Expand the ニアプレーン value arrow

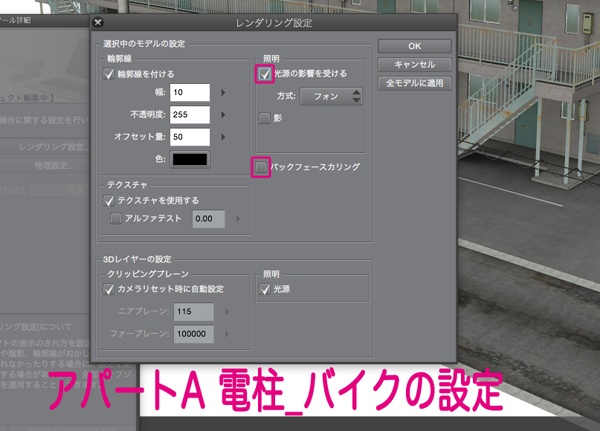(x=227, y=312)
